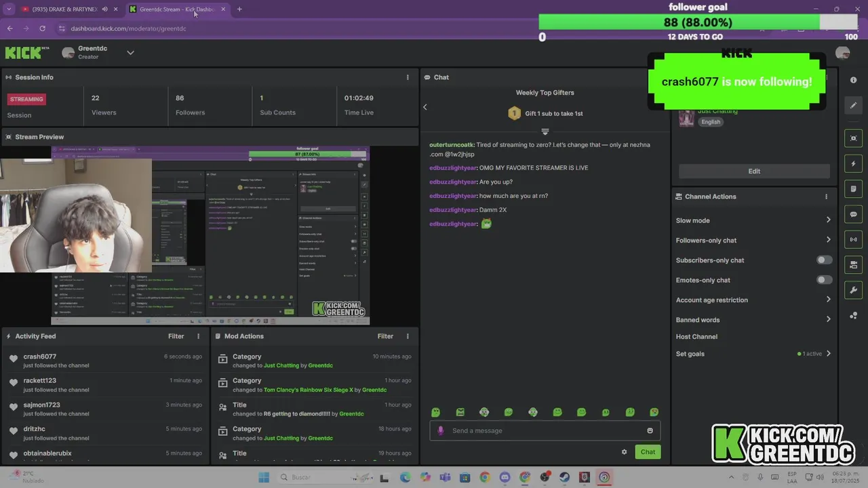Expand Followers-only chat options
Screen dimensions: 868x488
pos(828,240)
